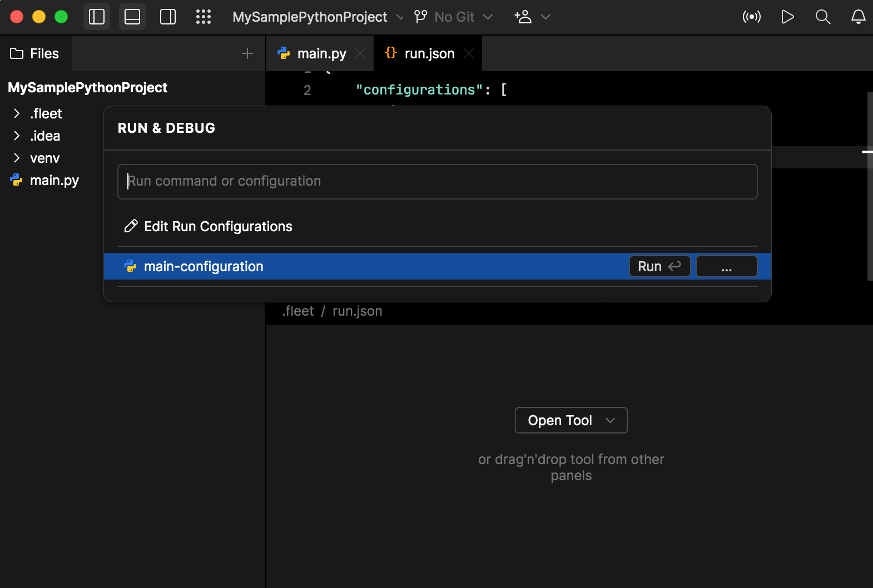Image resolution: width=873 pixels, height=588 pixels.
Task: Open the search magnifier icon
Action: click(823, 17)
